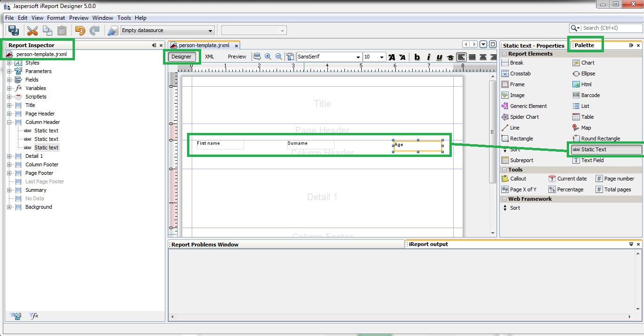Choose the Map palette element
Viewport: 644px width, 336px height.
[581, 128]
